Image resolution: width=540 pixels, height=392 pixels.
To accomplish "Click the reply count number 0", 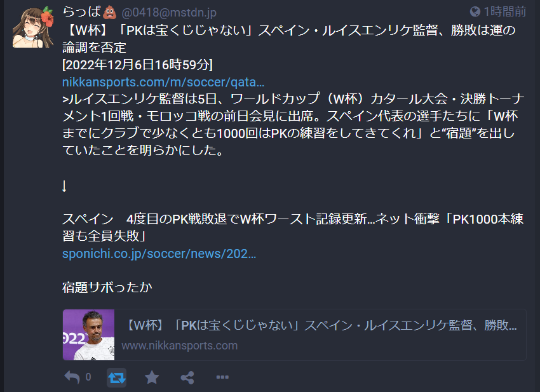I will click(88, 377).
